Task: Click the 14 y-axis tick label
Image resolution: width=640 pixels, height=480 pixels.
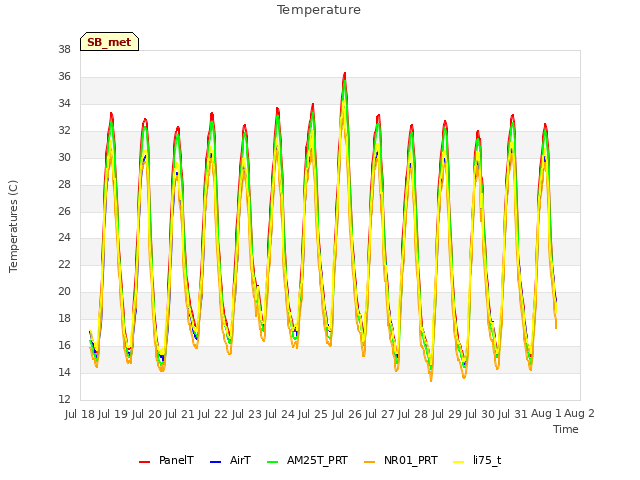Action: [64, 372]
